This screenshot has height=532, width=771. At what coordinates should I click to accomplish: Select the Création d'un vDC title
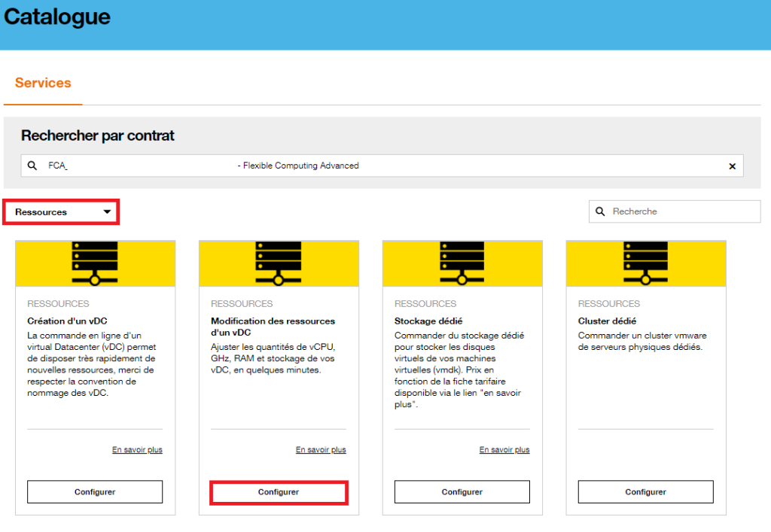point(67,321)
